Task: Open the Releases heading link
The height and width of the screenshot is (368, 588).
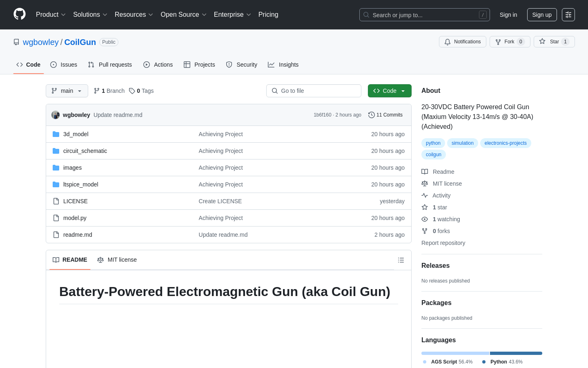Action: pos(435,266)
